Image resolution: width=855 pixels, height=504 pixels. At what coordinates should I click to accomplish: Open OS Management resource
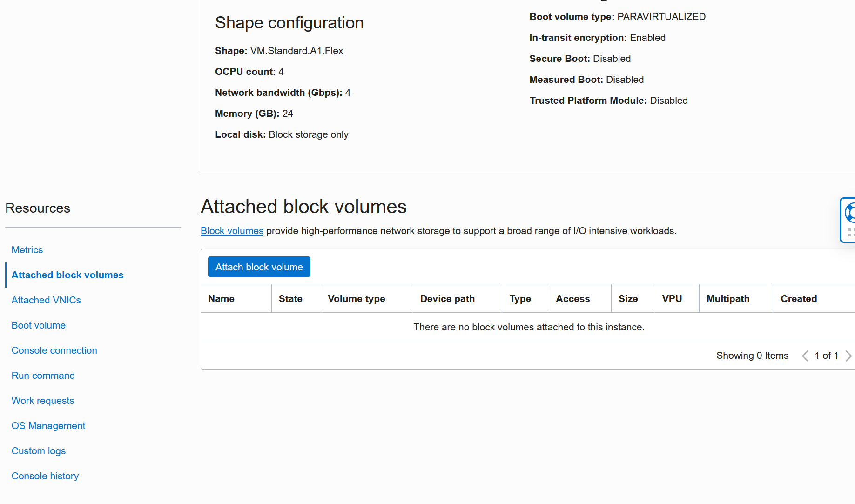(x=48, y=426)
